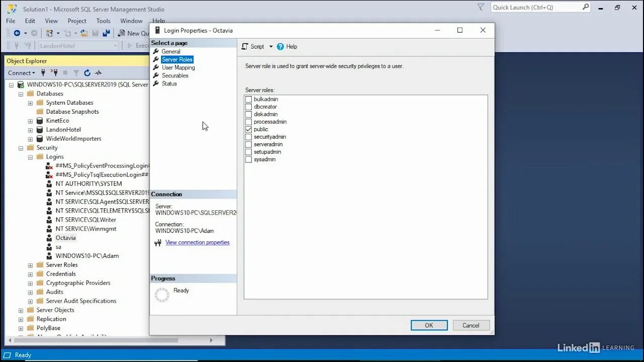Check the setupadmin server role
The height and width of the screenshot is (362, 644).
(x=249, y=152)
